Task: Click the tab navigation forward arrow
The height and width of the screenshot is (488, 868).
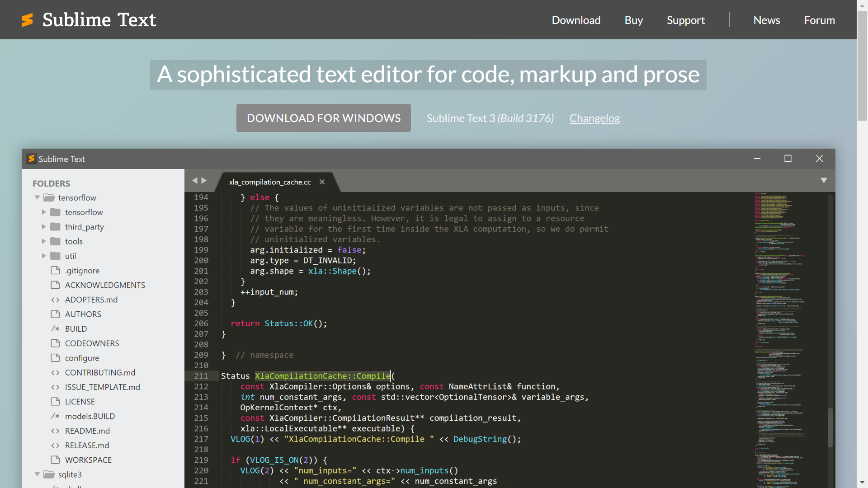Action: [x=204, y=180]
